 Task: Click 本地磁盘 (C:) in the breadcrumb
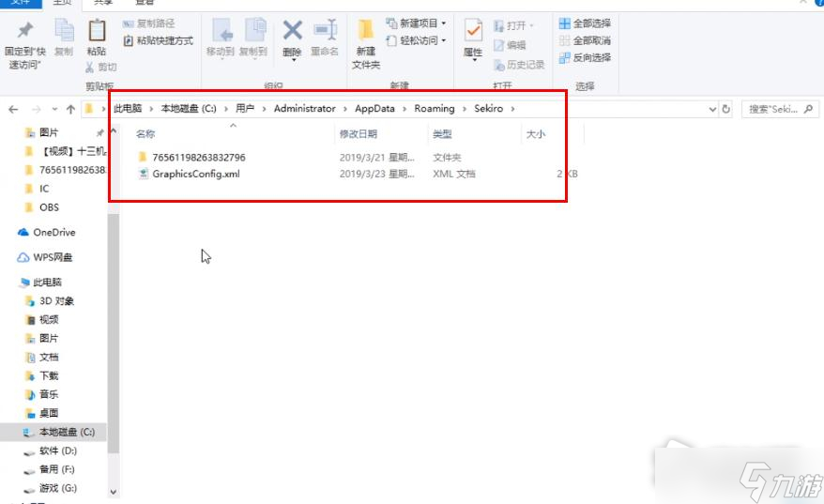pos(189,108)
